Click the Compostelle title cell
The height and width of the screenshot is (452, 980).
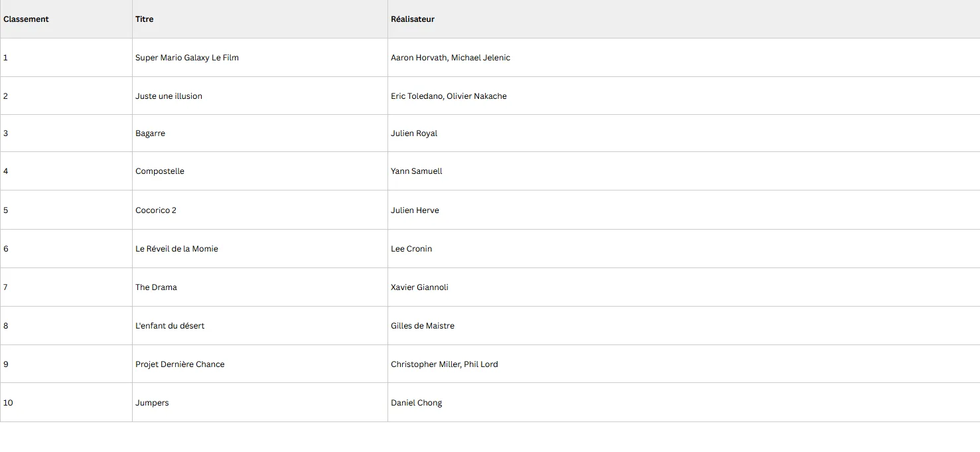tap(160, 171)
